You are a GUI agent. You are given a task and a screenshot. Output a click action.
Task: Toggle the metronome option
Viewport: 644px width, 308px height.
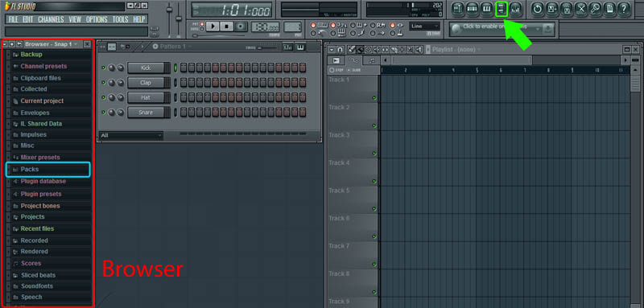click(x=313, y=34)
